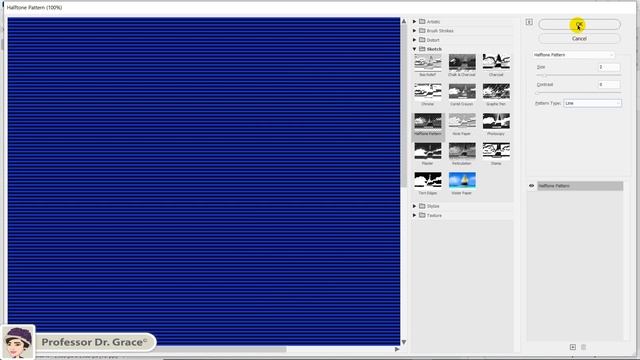Screen dimensions: 640x360
Task: Click the Stylize folder label
Action: coord(433,206)
